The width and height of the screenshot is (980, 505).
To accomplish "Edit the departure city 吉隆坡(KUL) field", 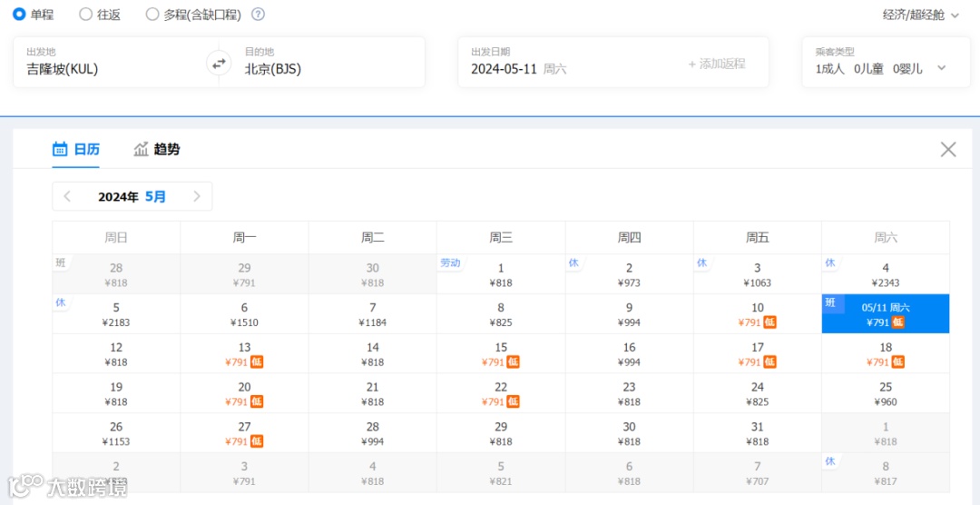I will pos(115,62).
